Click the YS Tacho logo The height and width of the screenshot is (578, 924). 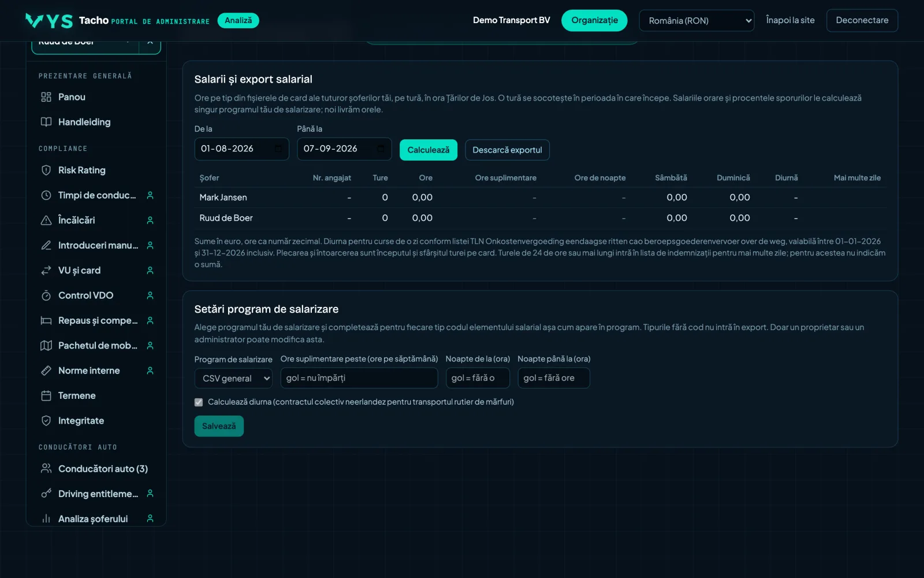coord(49,21)
